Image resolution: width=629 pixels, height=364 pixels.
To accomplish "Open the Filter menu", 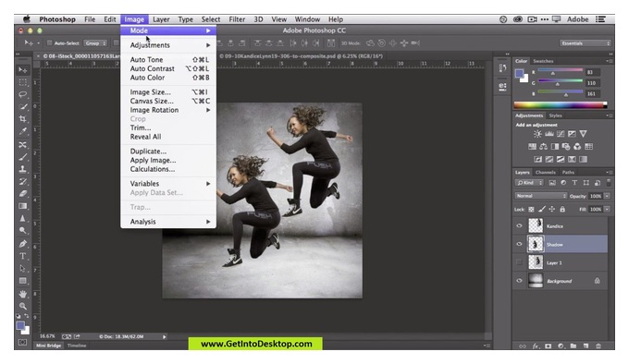I will (x=237, y=19).
